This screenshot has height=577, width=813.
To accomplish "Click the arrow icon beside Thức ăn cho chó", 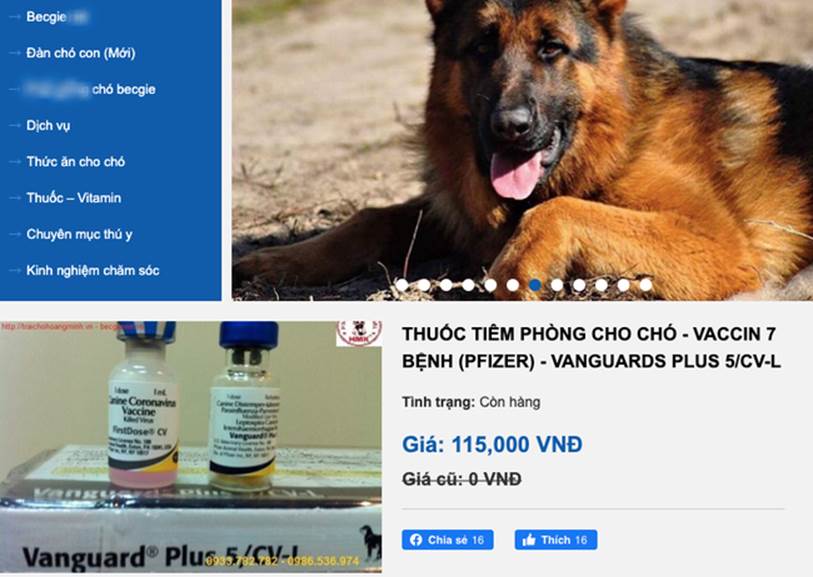I will (15, 162).
